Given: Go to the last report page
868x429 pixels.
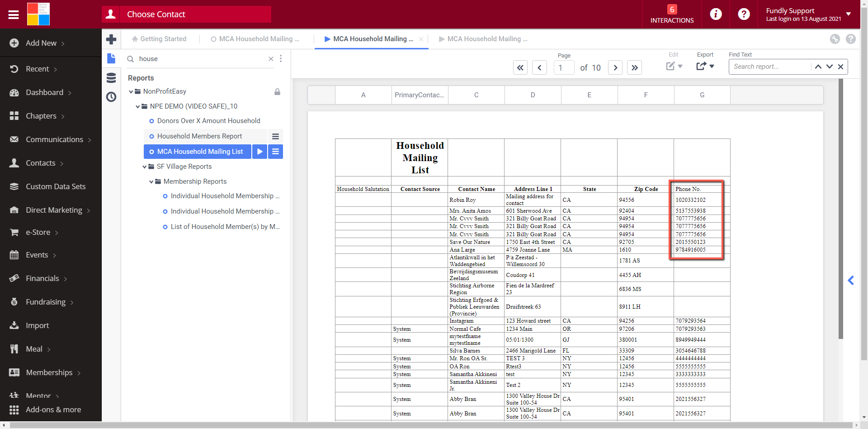Looking at the screenshot, I should pos(634,67).
